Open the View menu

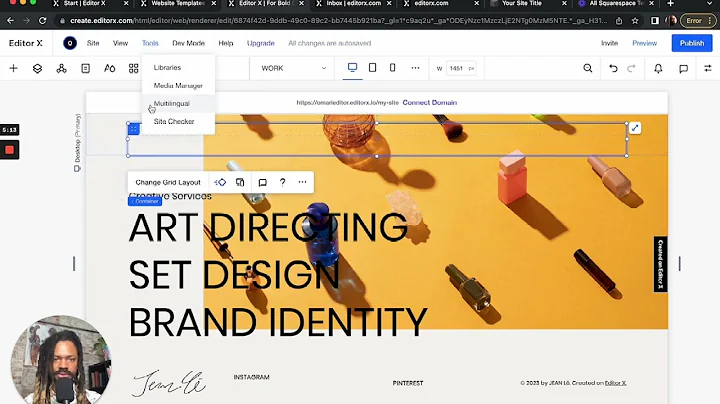coord(120,43)
